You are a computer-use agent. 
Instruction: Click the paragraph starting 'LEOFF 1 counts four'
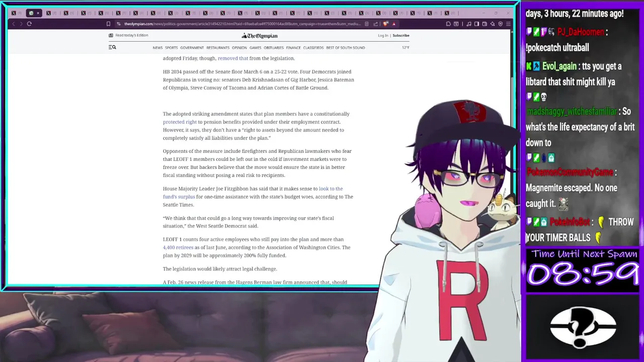(x=257, y=247)
